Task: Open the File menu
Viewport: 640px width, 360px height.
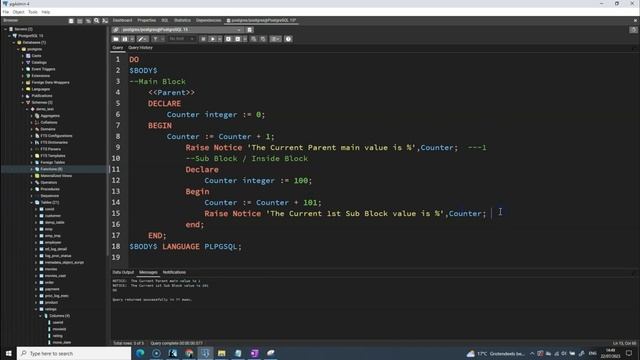Action: pos(5,12)
